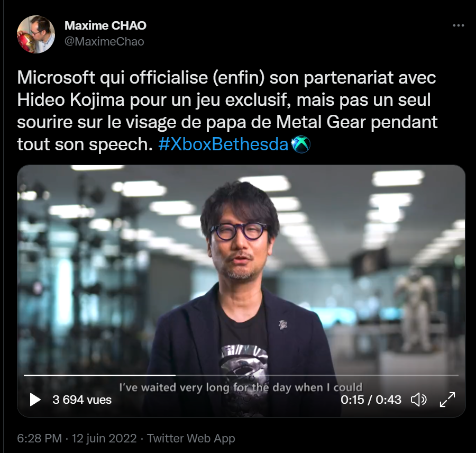Open the Maxime CHAO display name
This screenshot has width=476, height=453.
pos(105,25)
